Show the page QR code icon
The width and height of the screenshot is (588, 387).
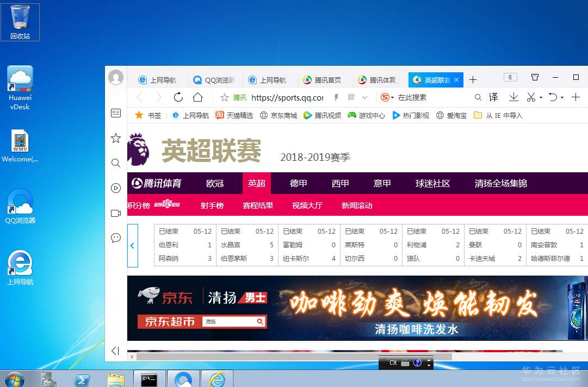point(351,97)
